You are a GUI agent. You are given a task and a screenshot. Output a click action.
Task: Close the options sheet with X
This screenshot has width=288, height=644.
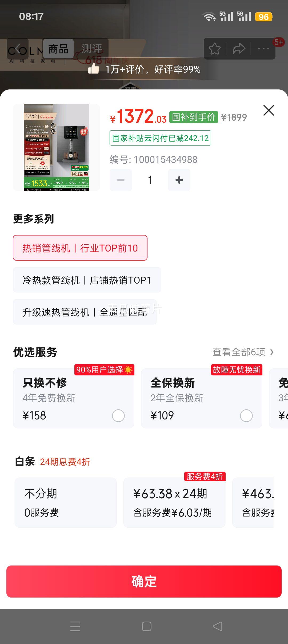(269, 110)
